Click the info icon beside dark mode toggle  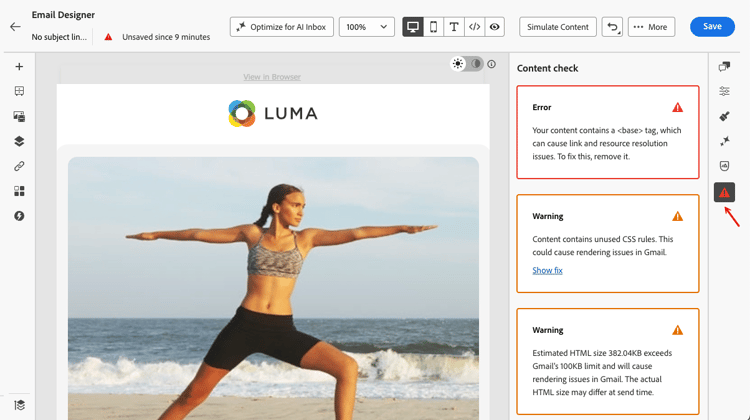point(492,64)
